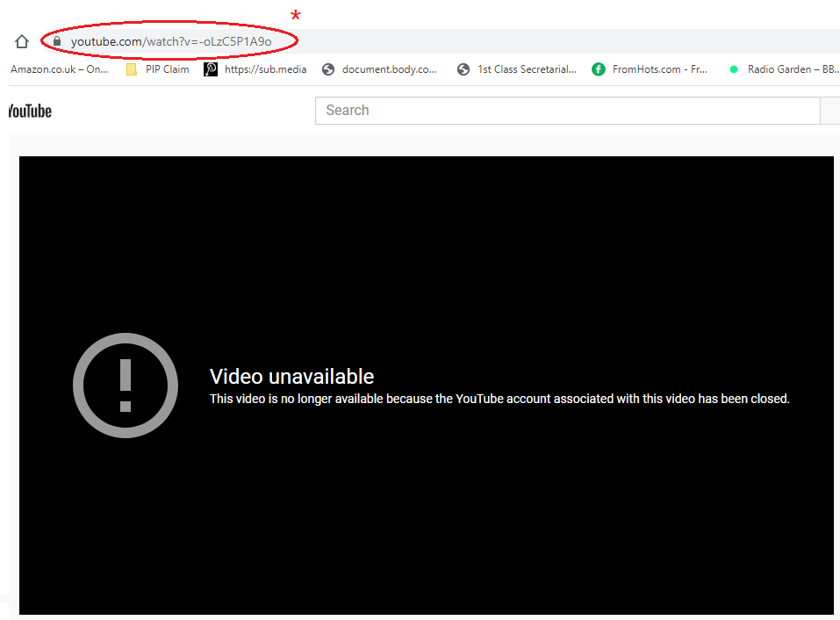Open the Amazon.co.uk bookmark

pyautogui.click(x=60, y=69)
